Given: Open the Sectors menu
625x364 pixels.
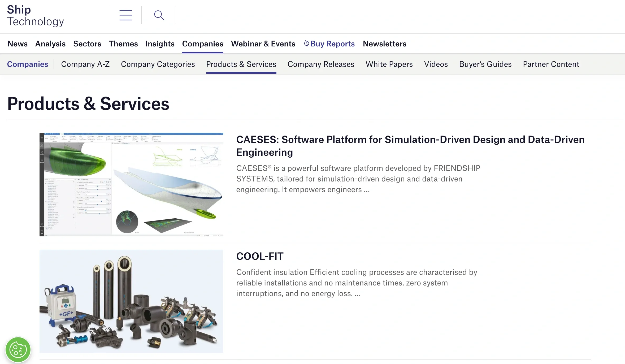Looking at the screenshot, I should pyautogui.click(x=87, y=44).
